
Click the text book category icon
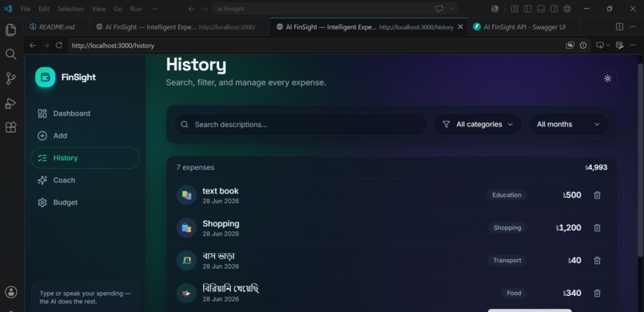coord(186,195)
